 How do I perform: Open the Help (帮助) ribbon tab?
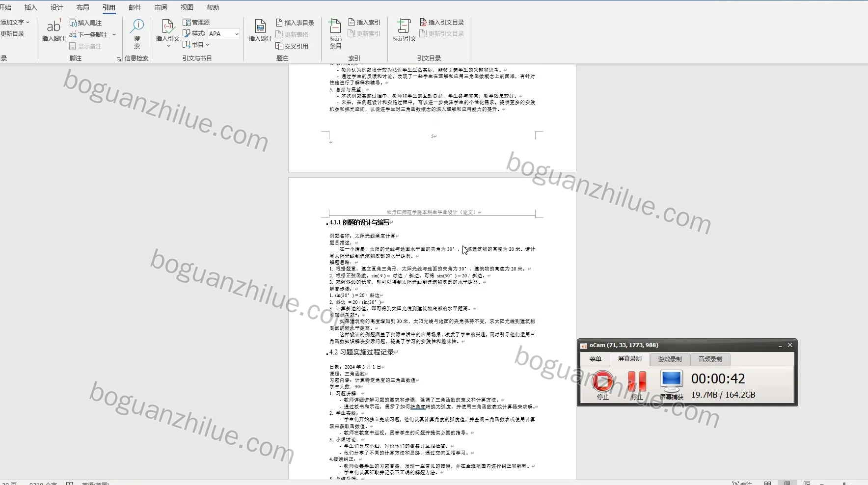pyautogui.click(x=213, y=7)
